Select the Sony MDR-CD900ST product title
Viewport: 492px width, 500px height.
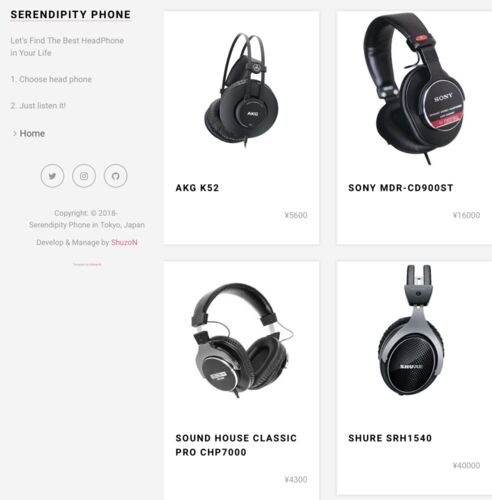401,188
